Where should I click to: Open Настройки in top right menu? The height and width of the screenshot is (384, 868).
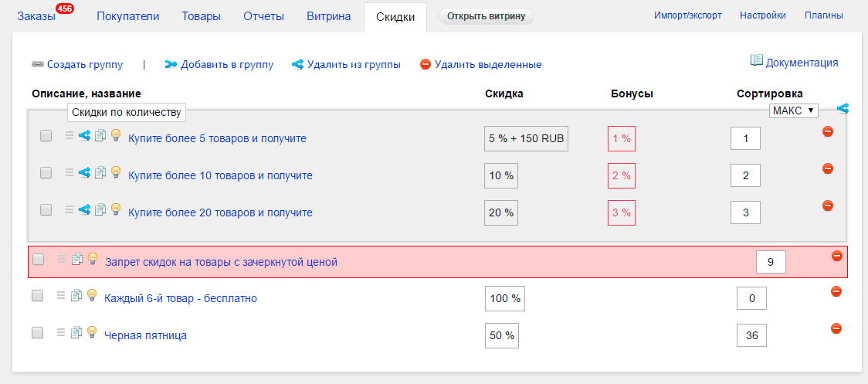pyautogui.click(x=763, y=15)
